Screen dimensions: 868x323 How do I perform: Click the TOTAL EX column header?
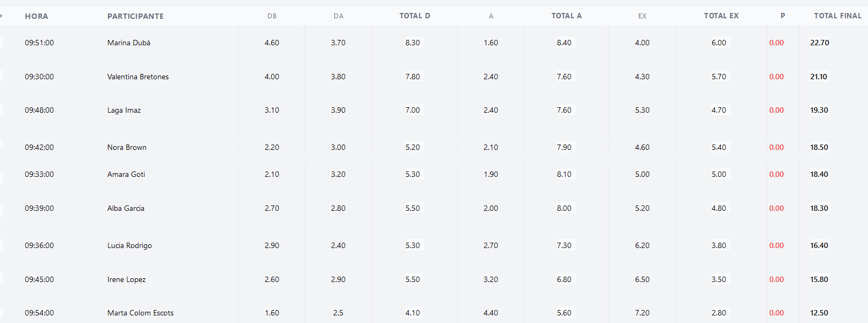click(721, 16)
